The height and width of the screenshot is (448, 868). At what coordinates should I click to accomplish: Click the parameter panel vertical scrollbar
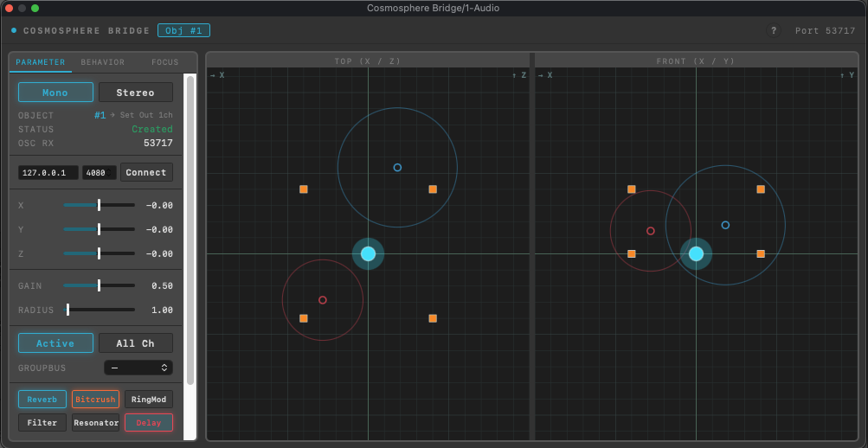190,230
